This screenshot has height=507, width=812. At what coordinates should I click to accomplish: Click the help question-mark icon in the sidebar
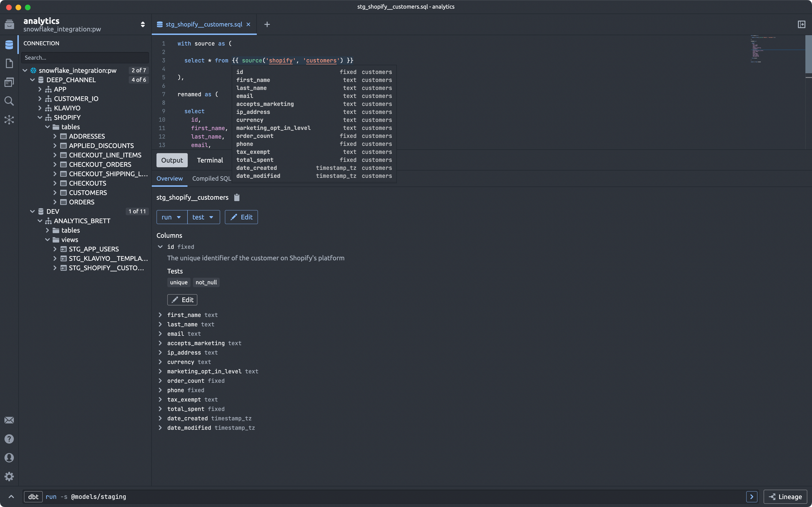click(9, 439)
